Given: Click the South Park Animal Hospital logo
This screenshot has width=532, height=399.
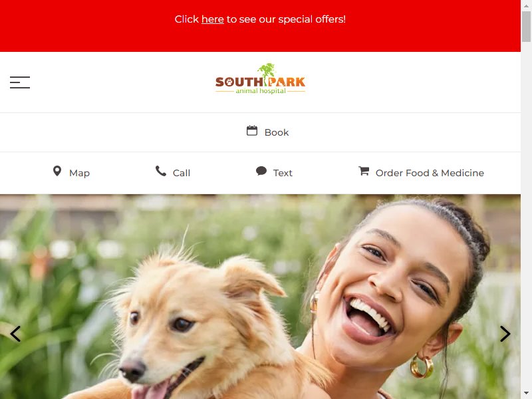Looking at the screenshot, I should [260, 78].
